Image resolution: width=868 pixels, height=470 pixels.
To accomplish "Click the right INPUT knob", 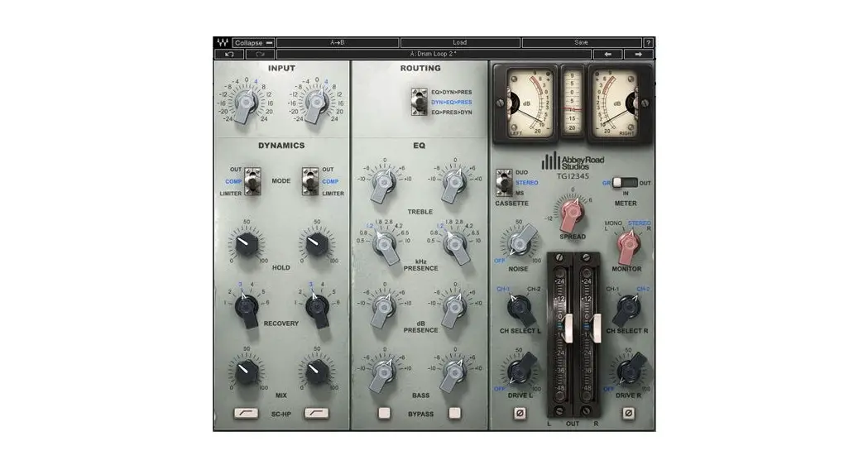I will pyautogui.click(x=315, y=103).
